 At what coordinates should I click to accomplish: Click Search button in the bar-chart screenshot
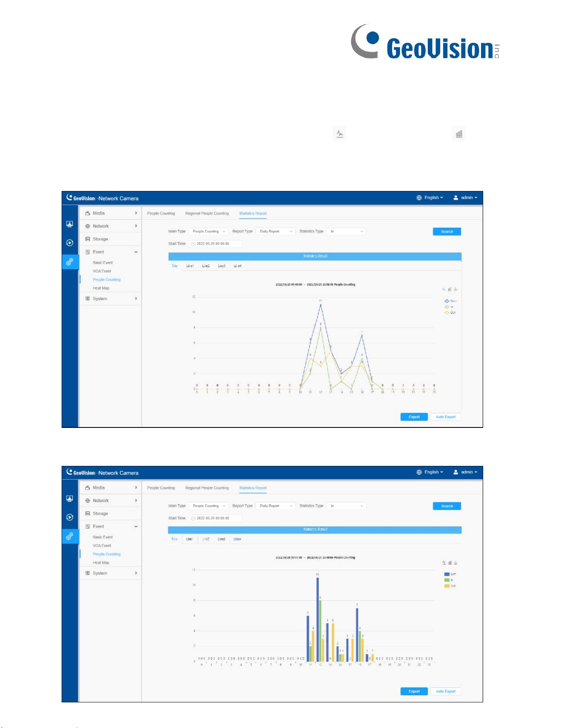pyautogui.click(x=447, y=506)
